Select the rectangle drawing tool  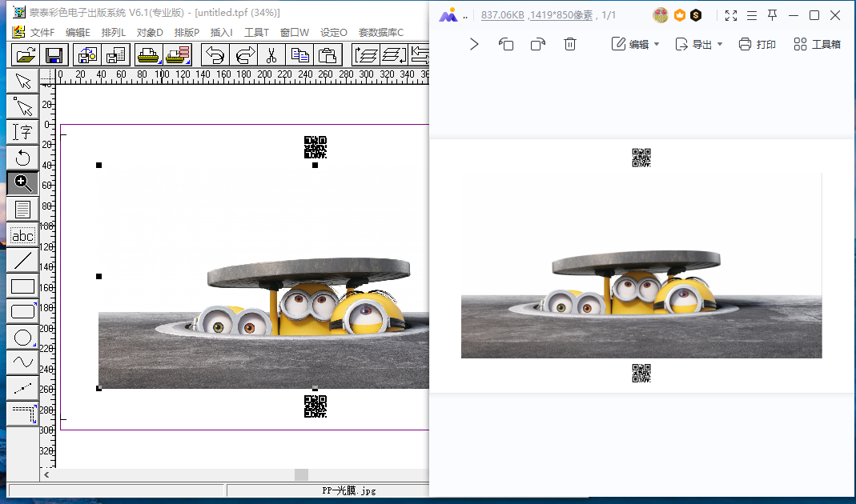tap(22, 286)
